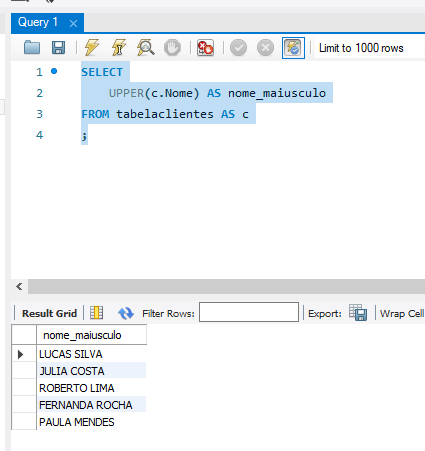Select the Query 1 tab
The width and height of the screenshot is (425, 451).
pyautogui.click(x=38, y=22)
